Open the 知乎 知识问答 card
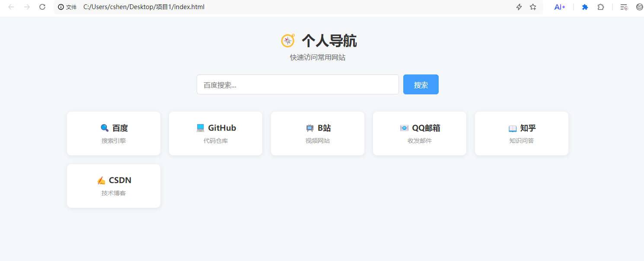644x261 pixels. pyautogui.click(x=522, y=133)
